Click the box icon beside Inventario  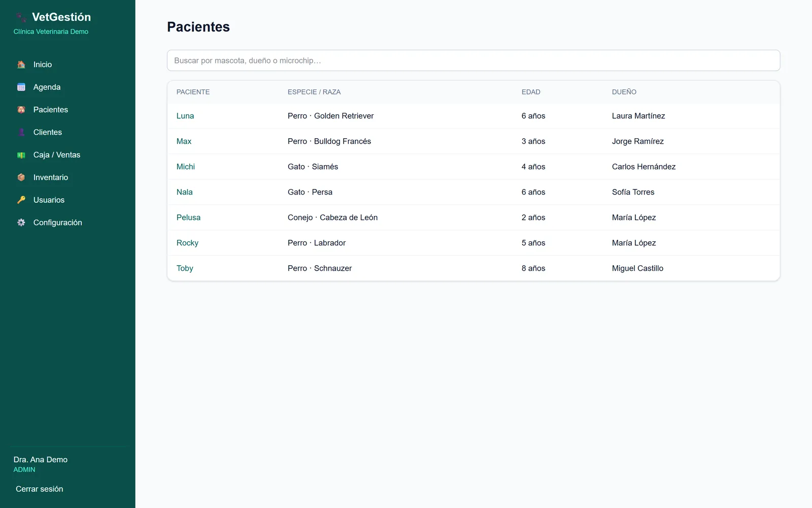click(x=21, y=177)
